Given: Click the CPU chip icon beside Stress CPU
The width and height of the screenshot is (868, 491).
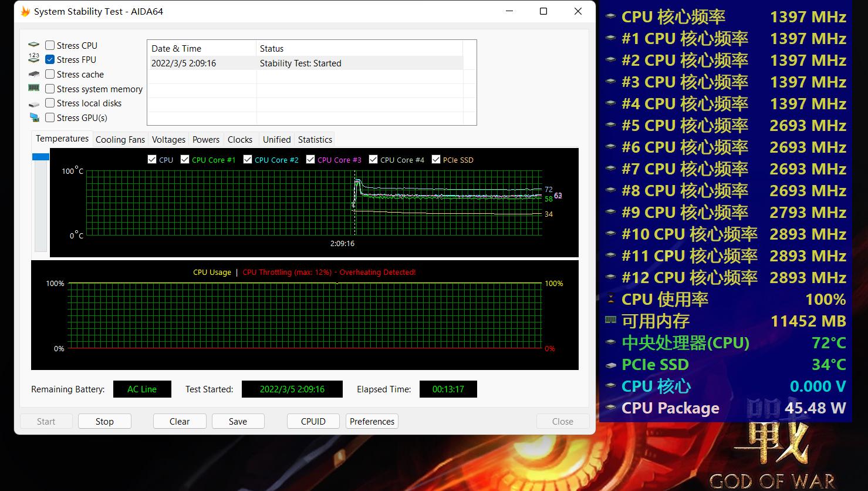Looking at the screenshot, I should tap(34, 45).
